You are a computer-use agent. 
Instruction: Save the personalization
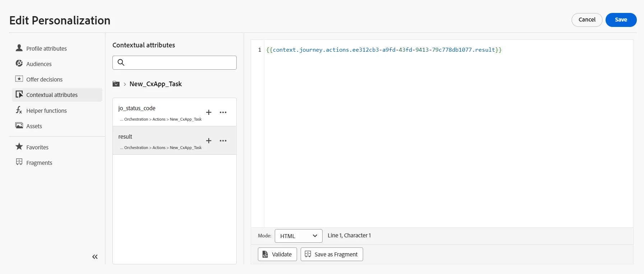pyautogui.click(x=621, y=20)
